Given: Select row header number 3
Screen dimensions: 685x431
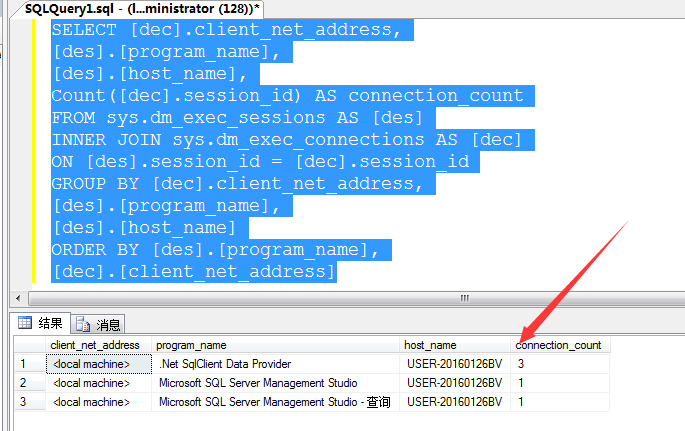Looking at the screenshot, I should (30, 402).
